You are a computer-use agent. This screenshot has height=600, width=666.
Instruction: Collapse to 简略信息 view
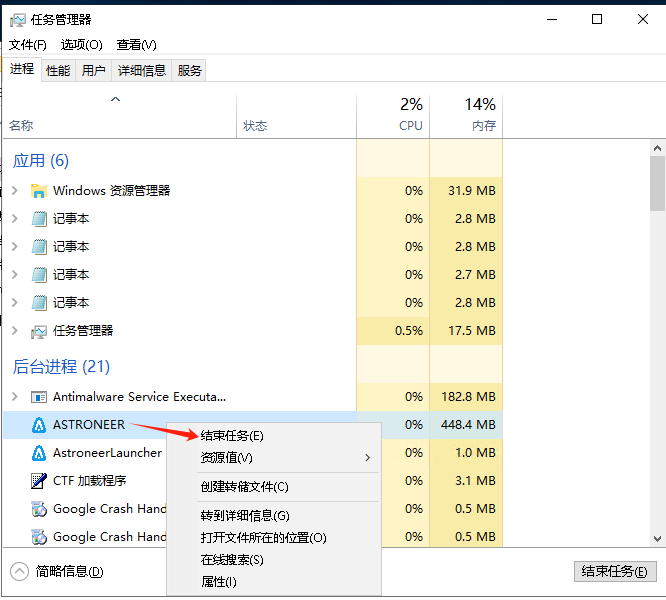[x=58, y=572]
